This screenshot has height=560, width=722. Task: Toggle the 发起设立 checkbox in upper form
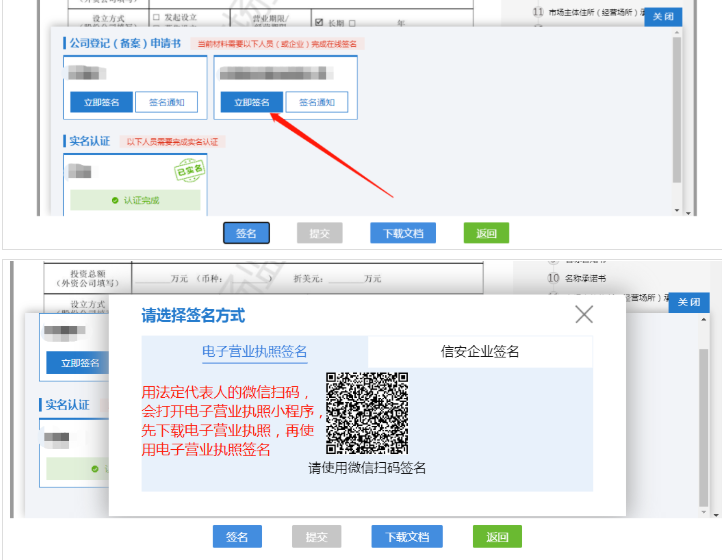[x=156, y=18]
